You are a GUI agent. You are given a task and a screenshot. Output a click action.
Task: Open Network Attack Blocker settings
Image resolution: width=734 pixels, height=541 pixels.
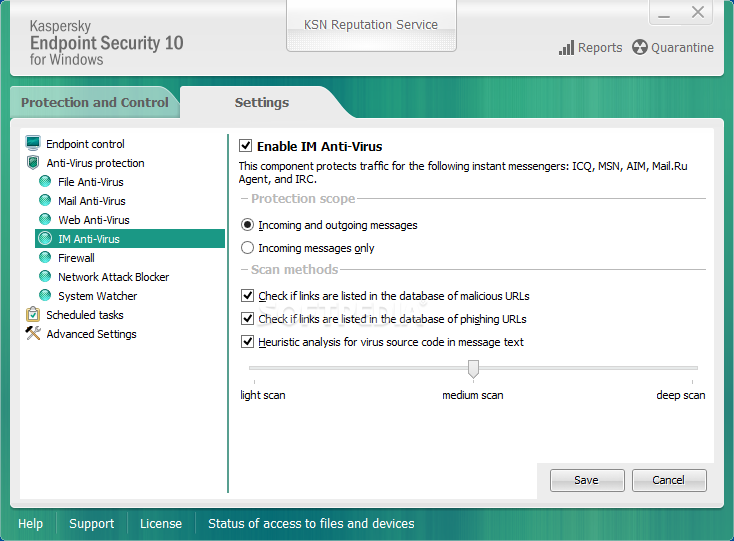click(113, 277)
